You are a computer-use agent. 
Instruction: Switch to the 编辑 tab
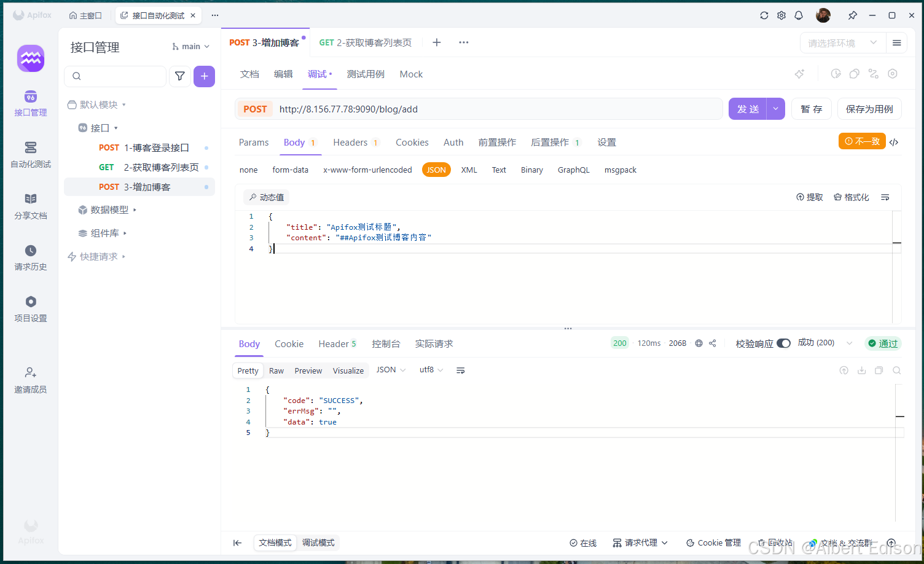tap(283, 74)
